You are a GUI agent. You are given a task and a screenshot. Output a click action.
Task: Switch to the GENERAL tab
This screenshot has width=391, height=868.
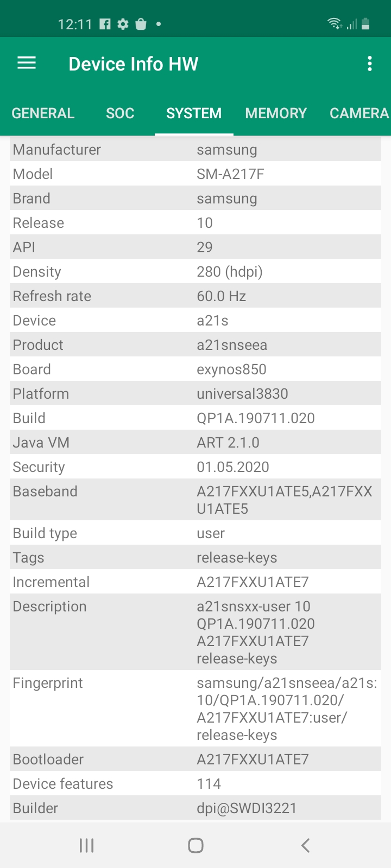pyautogui.click(x=43, y=113)
